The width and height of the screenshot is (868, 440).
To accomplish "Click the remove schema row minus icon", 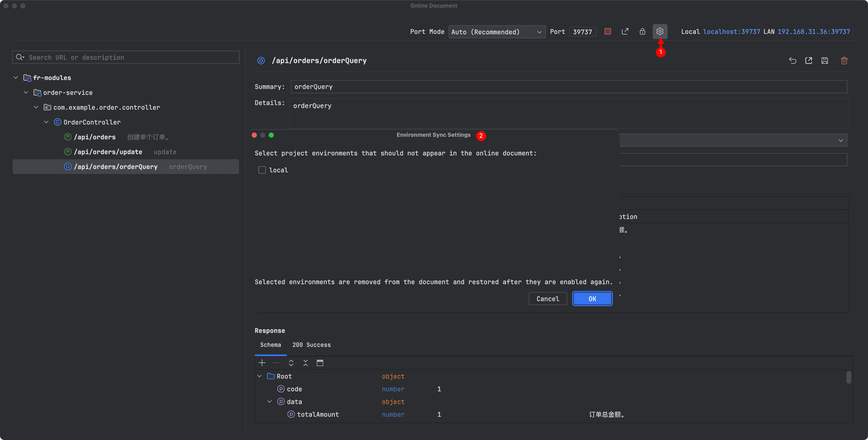I will point(277,363).
